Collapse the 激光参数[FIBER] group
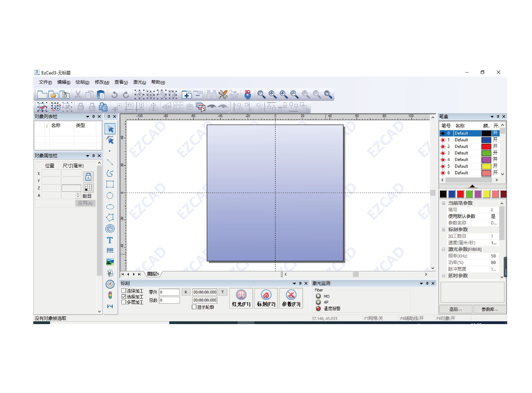 [444, 249]
